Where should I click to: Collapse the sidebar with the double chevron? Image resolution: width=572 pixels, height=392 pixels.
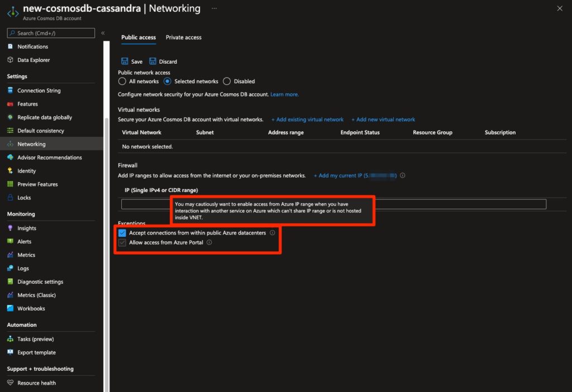[x=103, y=33]
